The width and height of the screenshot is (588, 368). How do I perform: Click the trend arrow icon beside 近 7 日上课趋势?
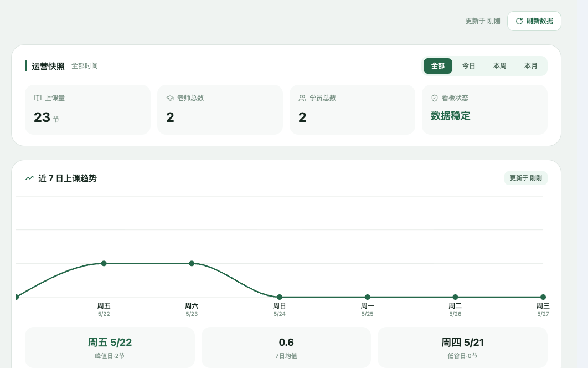point(29,178)
